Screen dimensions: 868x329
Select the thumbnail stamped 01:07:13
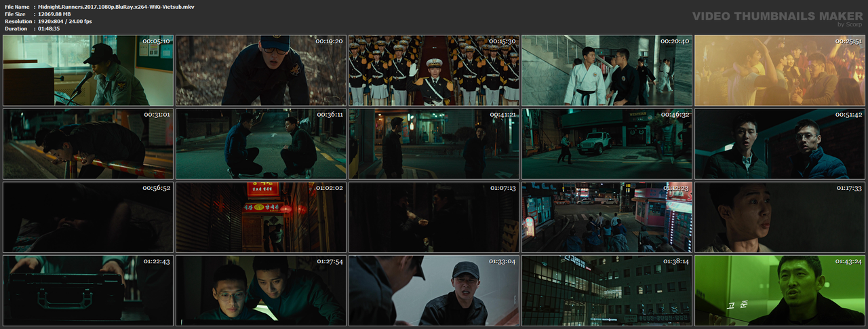pos(434,217)
